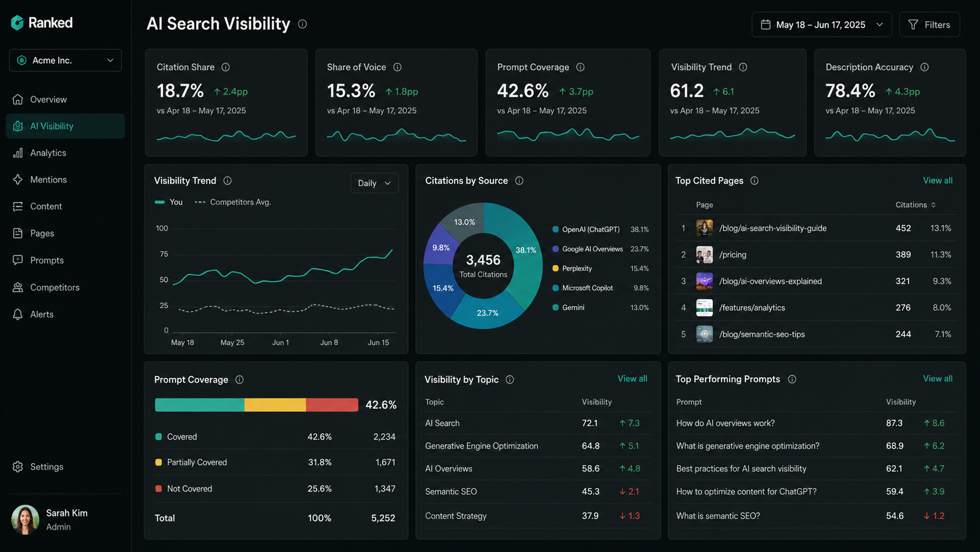Screen dimensions: 980x552
Task: Open the Acme Inc. workspace switcher
Action: (66, 60)
